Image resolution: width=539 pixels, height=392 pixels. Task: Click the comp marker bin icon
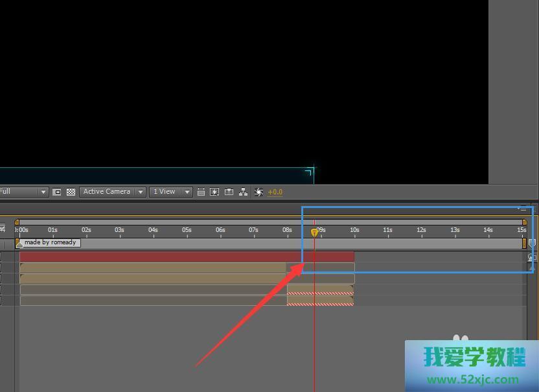[532, 243]
